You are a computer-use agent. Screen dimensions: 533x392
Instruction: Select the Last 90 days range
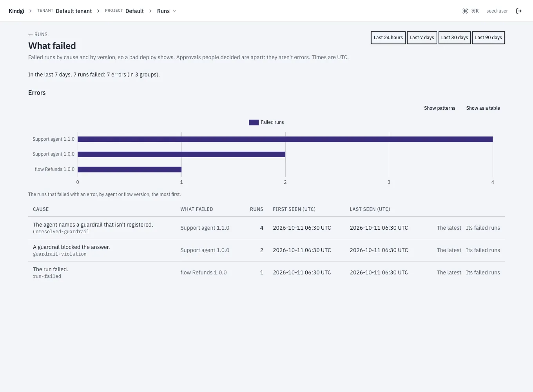click(x=488, y=38)
